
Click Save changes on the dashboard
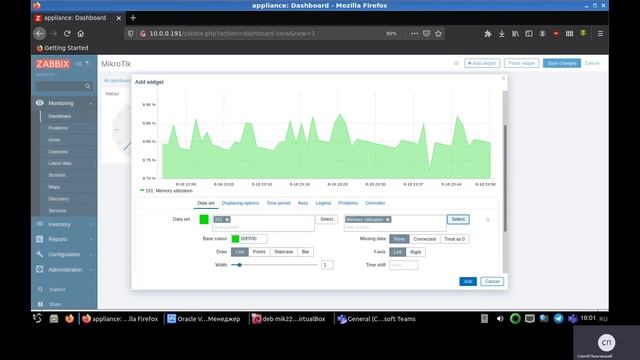click(562, 63)
